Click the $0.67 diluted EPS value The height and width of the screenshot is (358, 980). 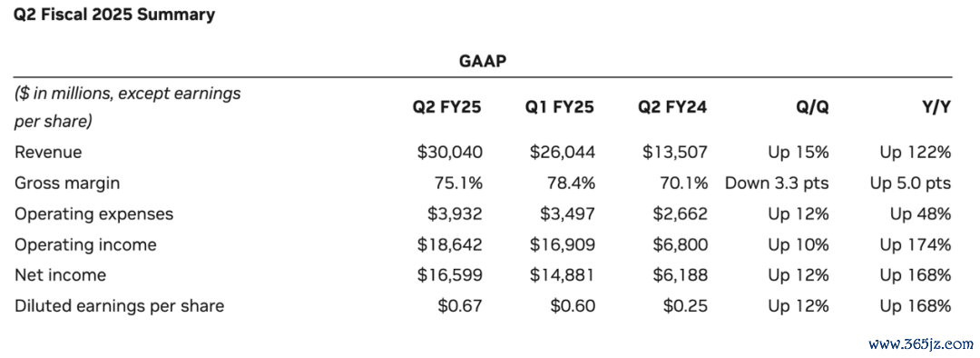click(461, 306)
